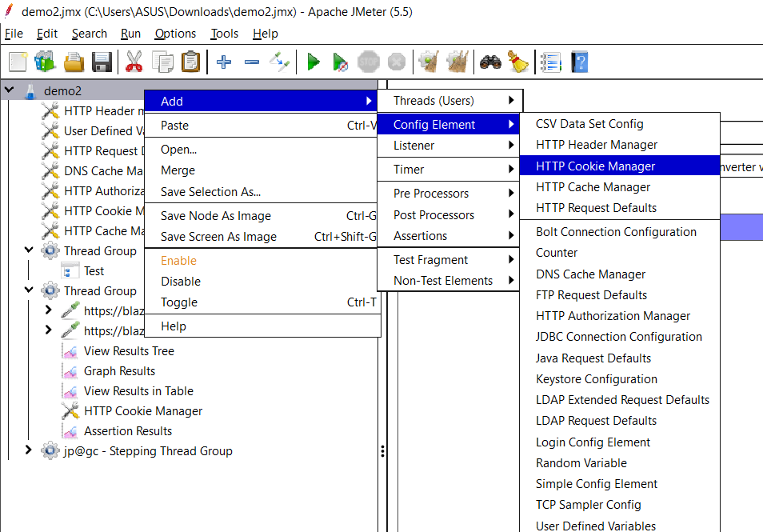Image resolution: width=763 pixels, height=532 pixels.
Task: Open the Timer submenu
Action: (x=448, y=170)
